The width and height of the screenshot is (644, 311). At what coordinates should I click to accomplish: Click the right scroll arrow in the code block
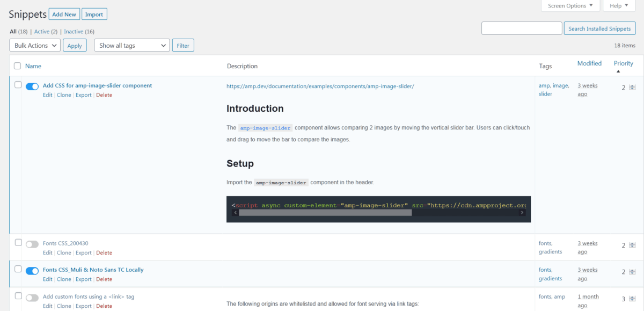(522, 212)
